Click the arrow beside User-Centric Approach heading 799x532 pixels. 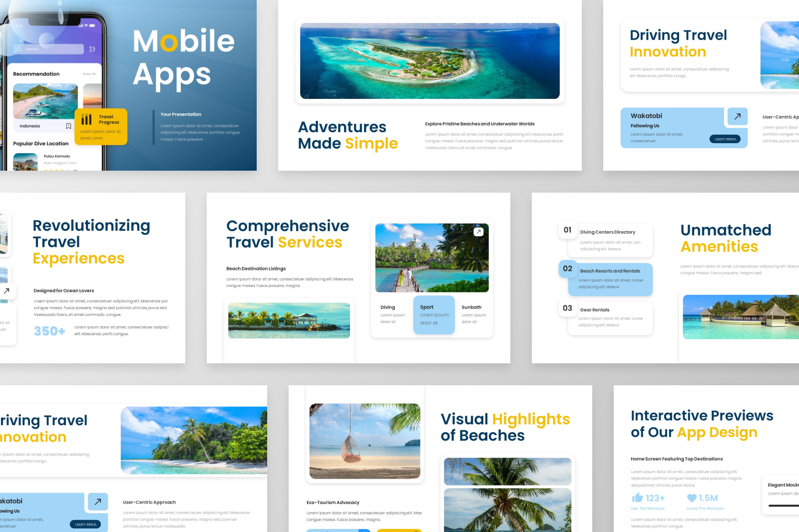click(98, 502)
